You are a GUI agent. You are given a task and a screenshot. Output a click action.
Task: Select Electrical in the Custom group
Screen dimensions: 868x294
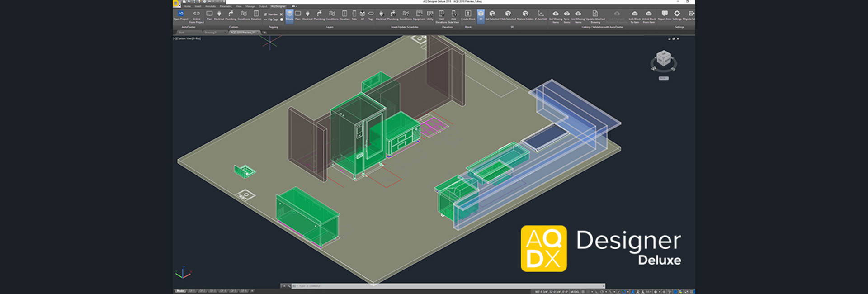tap(219, 15)
